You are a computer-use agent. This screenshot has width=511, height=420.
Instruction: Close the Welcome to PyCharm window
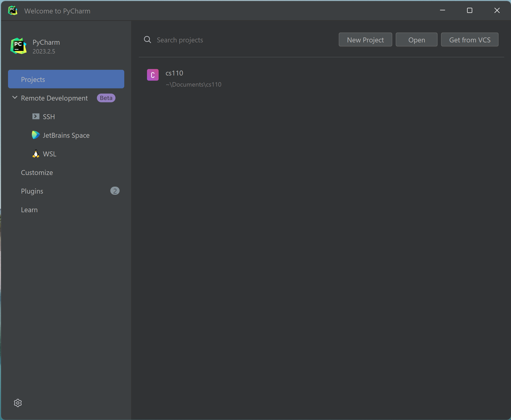(497, 10)
